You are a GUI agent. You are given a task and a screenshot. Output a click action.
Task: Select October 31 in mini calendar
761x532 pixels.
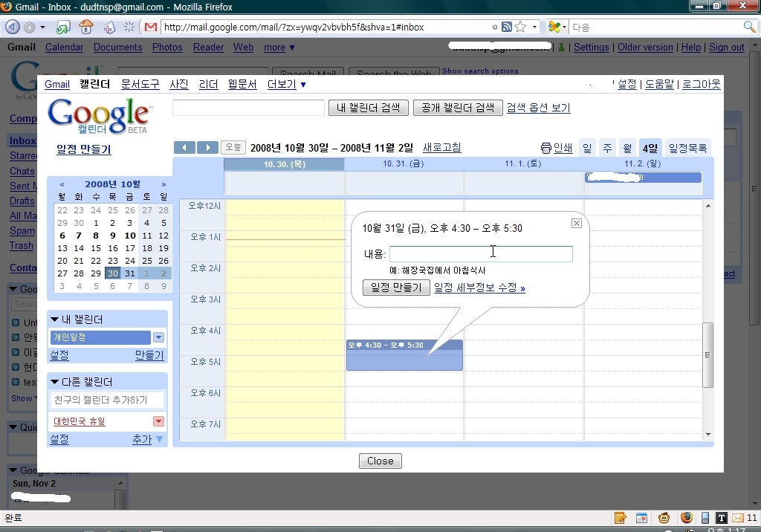tap(129, 273)
